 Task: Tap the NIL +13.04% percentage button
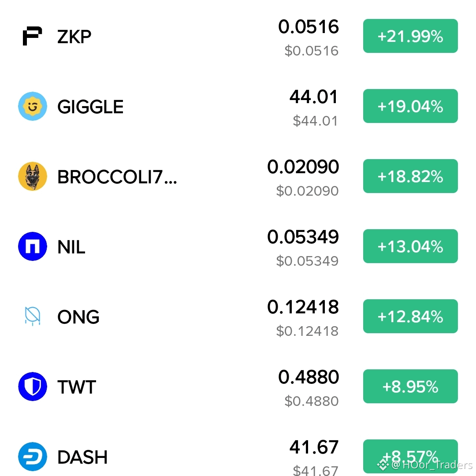coord(410,246)
